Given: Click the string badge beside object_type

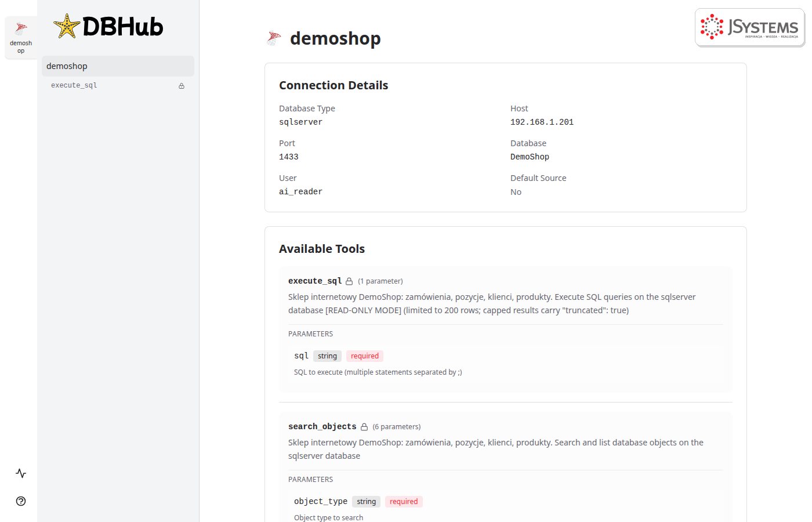Looking at the screenshot, I should tap(367, 502).
